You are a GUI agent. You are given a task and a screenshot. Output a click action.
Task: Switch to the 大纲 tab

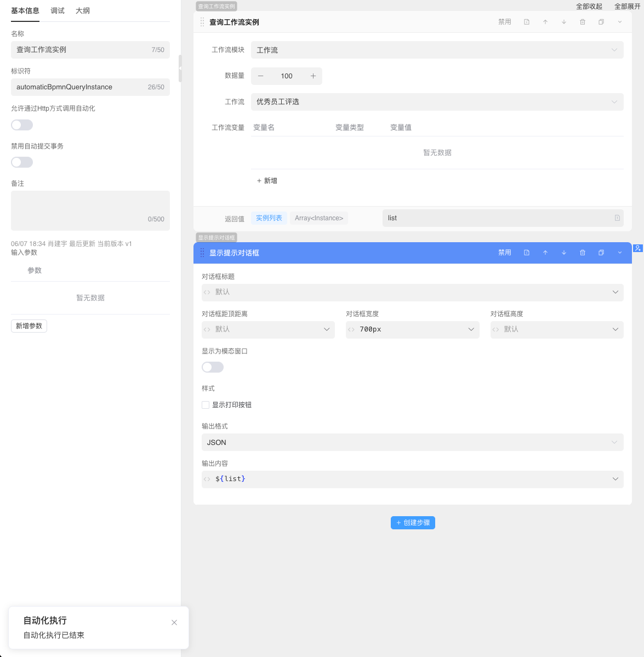pos(83,11)
